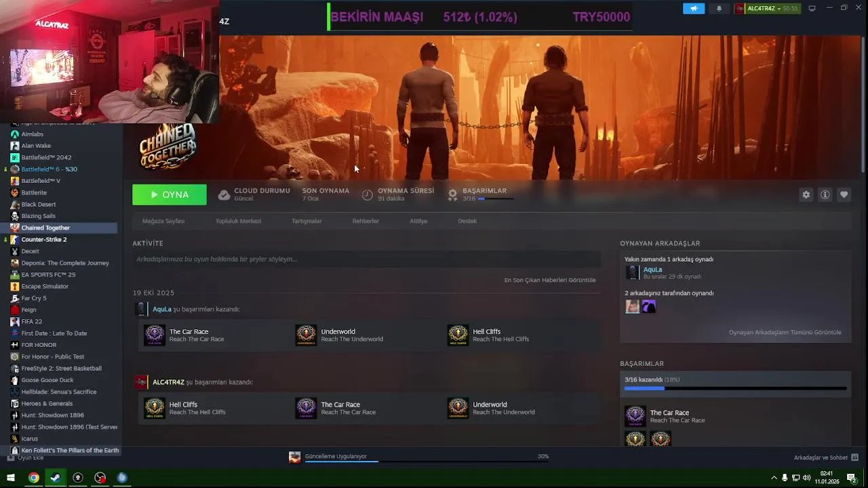View Oynayan Arkadaşların Tümünü Görüntüle link
The height and width of the screenshot is (488, 868).
pyautogui.click(x=785, y=332)
